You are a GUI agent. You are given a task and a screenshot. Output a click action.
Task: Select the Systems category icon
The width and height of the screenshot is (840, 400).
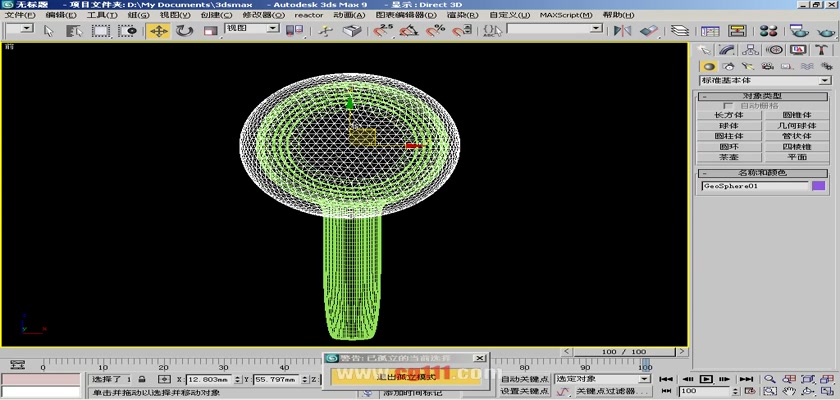[825, 66]
